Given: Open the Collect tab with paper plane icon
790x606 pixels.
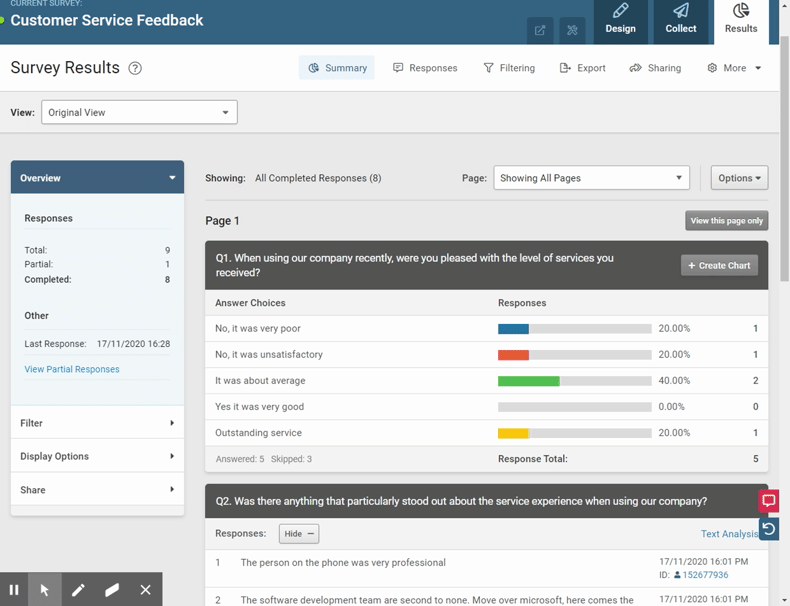Looking at the screenshot, I should point(681,21).
